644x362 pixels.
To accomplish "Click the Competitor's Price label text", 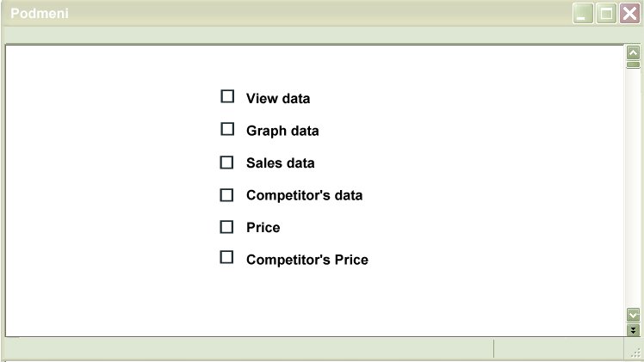I will [x=307, y=260].
